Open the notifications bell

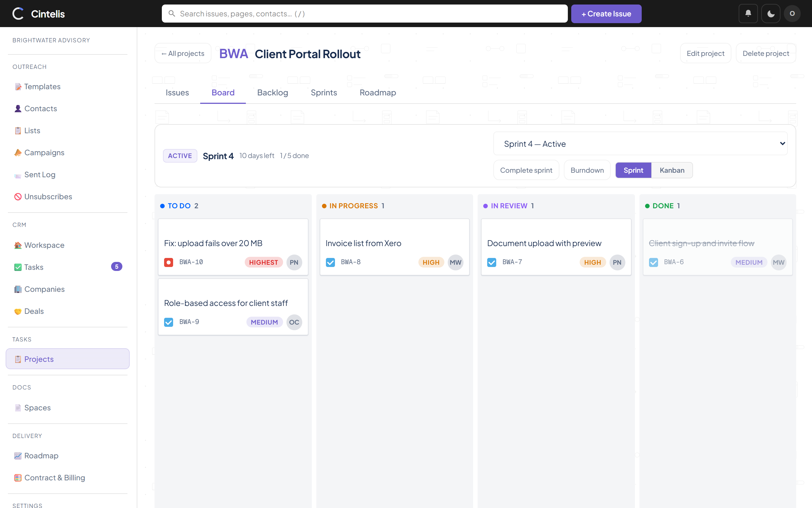(x=748, y=14)
